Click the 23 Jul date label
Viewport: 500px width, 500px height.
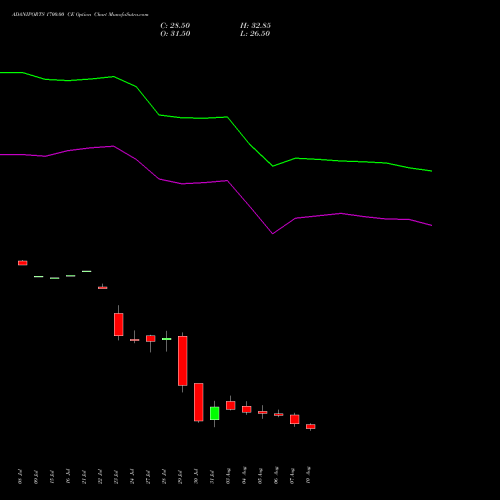click(x=116, y=477)
